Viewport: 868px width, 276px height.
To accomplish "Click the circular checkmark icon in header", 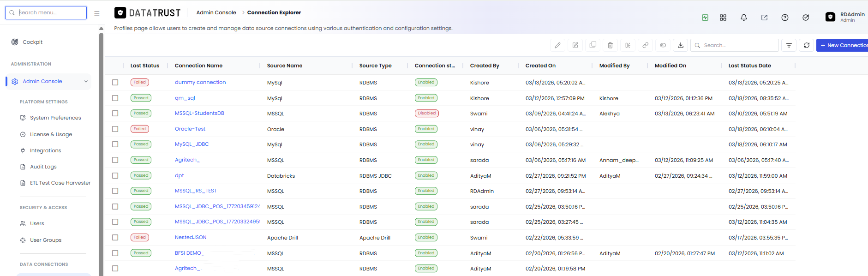I will tap(806, 18).
